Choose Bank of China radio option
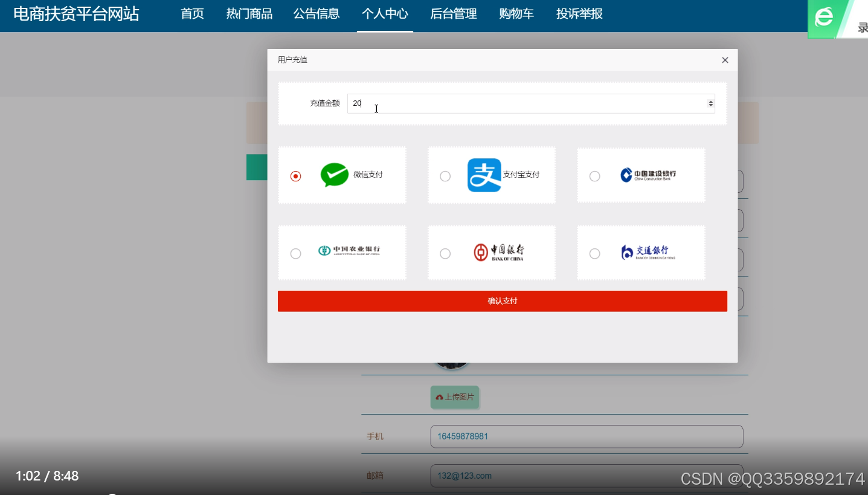The height and width of the screenshot is (495, 868). [x=445, y=253]
